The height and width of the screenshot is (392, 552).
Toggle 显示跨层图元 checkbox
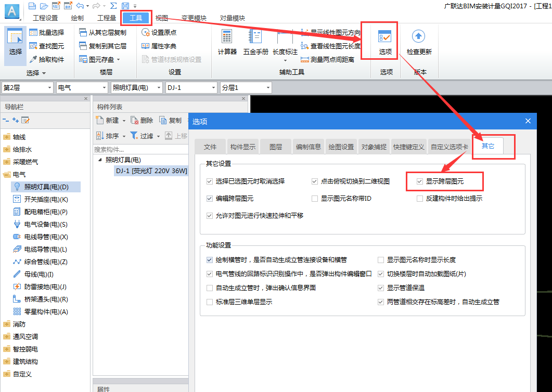pyautogui.click(x=420, y=181)
